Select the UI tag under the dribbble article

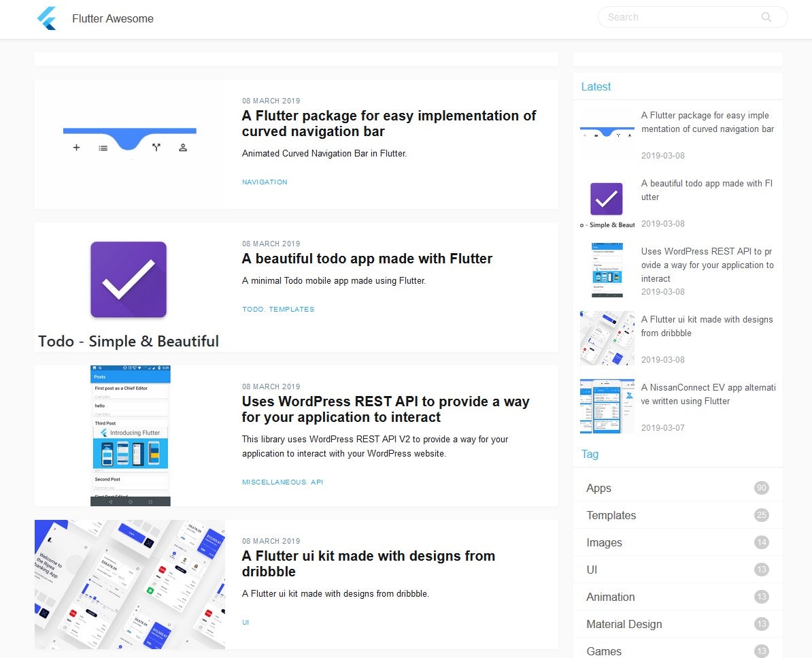[x=246, y=622]
